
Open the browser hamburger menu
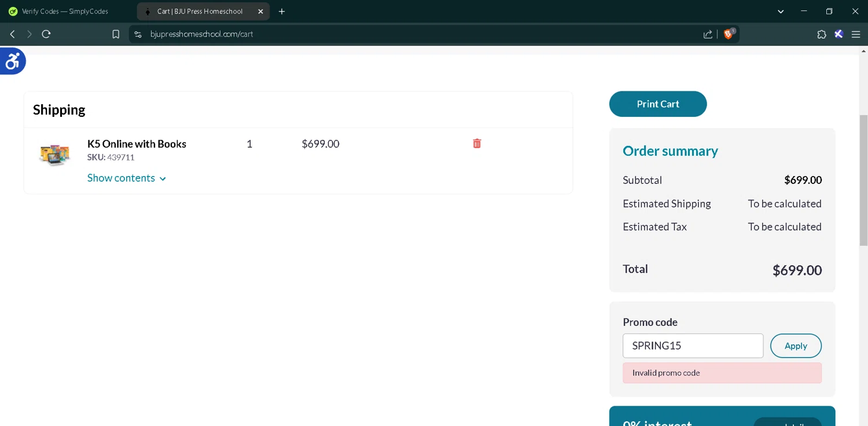point(856,34)
